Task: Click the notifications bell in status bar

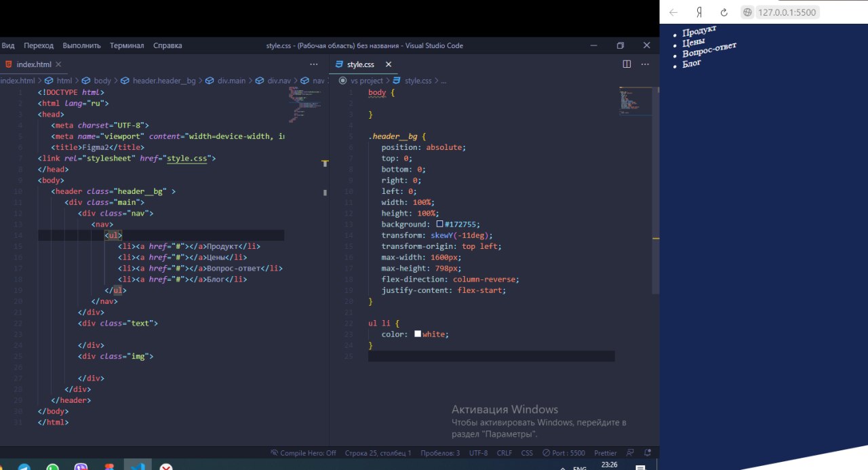Action: pyautogui.click(x=648, y=453)
